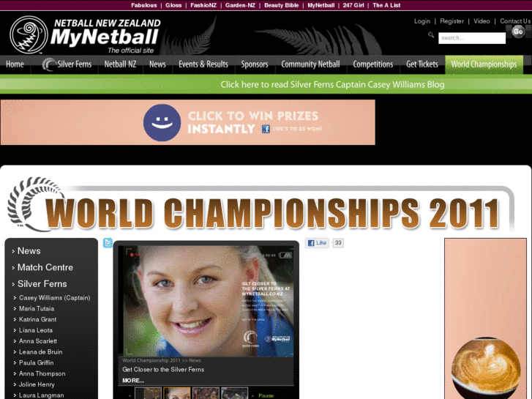Open MyNetball link in top bar
532x399 pixels.
321,5
